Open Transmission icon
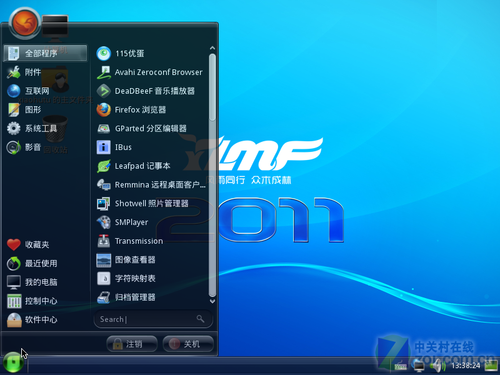Screen dimensions: 500x375 [104, 241]
